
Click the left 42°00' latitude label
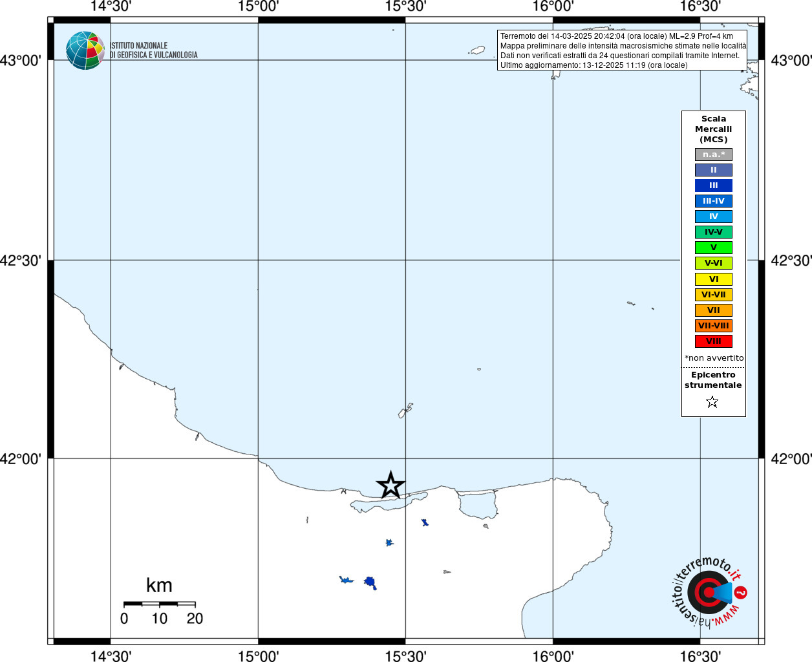pyautogui.click(x=21, y=459)
